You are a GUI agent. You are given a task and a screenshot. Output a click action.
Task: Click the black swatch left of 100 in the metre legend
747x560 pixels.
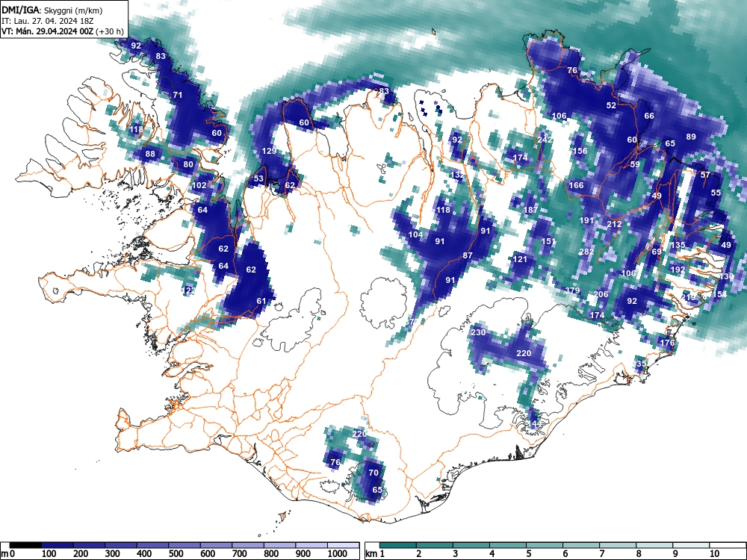(25, 545)
